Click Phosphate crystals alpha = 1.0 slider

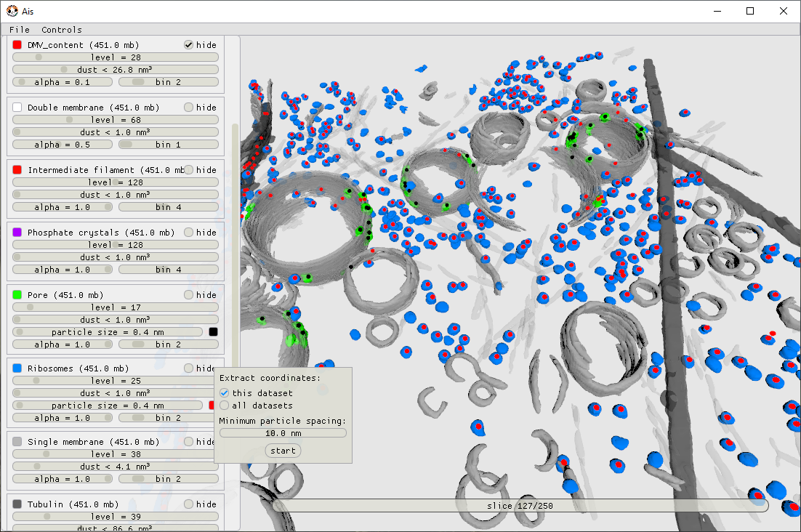(x=63, y=270)
